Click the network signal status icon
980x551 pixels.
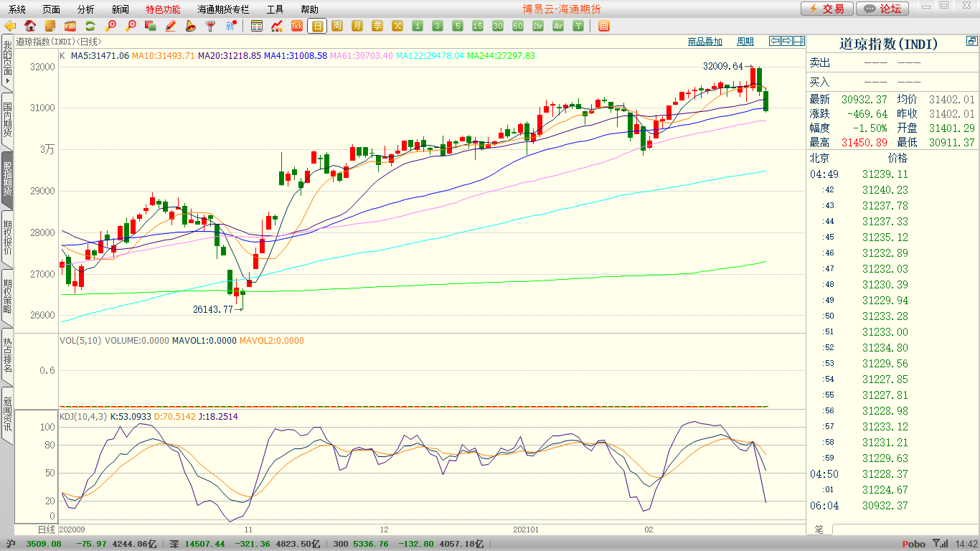pos(941,544)
